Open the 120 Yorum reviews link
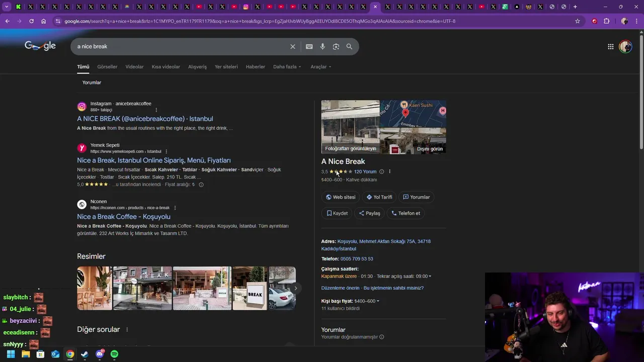 point(365,171)
